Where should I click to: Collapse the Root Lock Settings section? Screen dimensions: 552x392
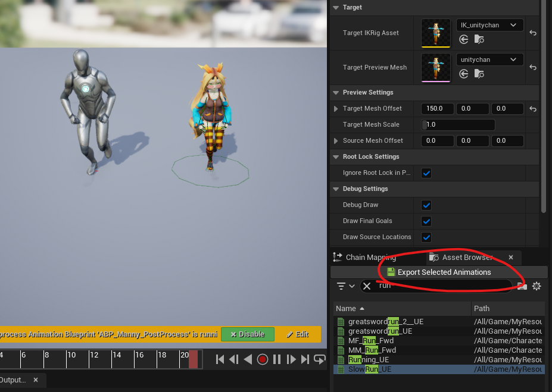pos(336,157)
